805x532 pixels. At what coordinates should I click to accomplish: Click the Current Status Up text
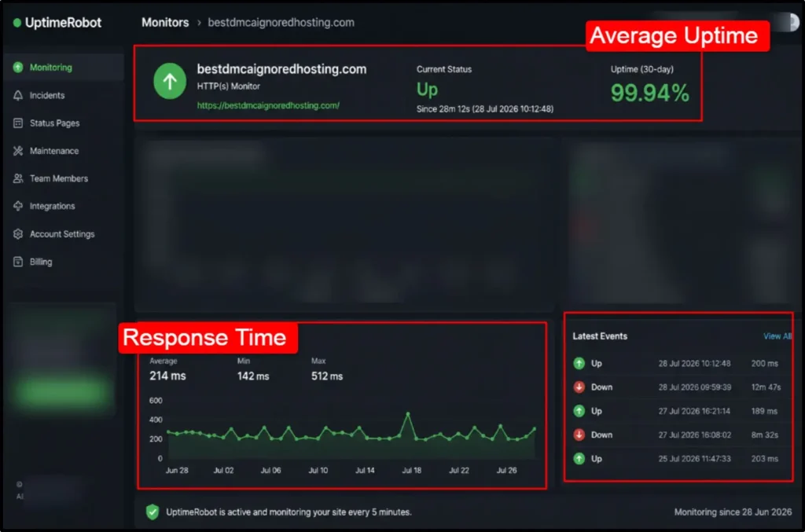coord(427,90)
